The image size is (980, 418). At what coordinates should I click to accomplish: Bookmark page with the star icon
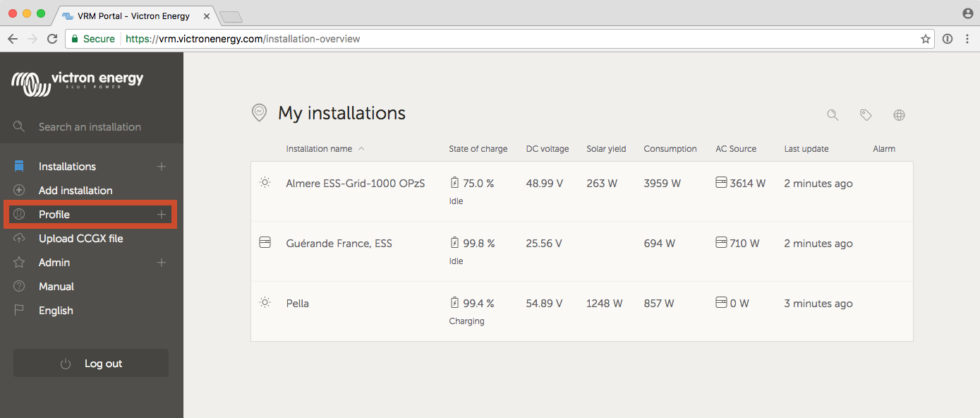point(926,39)
